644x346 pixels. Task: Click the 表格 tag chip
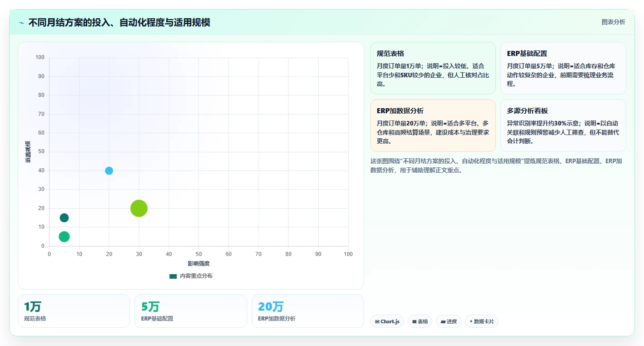(x=420, y=321)
